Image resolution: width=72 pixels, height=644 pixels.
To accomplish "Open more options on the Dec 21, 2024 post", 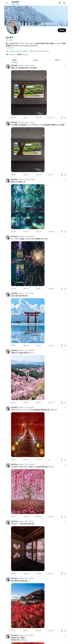I will (65, 65).
